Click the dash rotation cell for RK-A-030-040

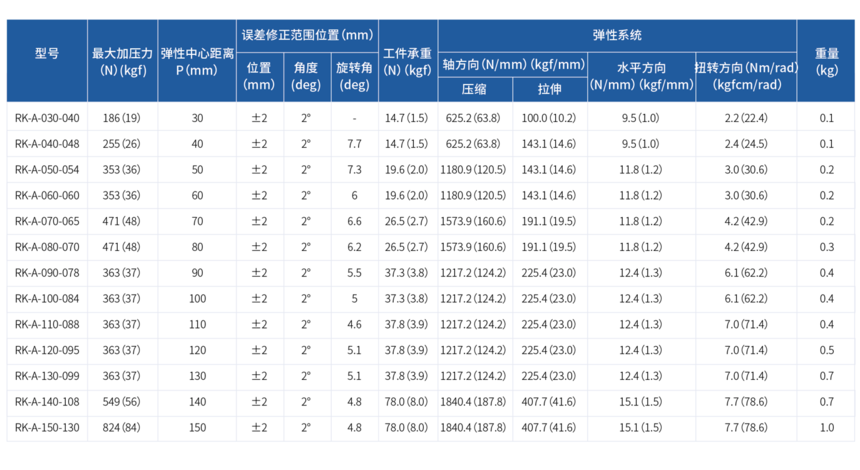(x=354, y=118)
